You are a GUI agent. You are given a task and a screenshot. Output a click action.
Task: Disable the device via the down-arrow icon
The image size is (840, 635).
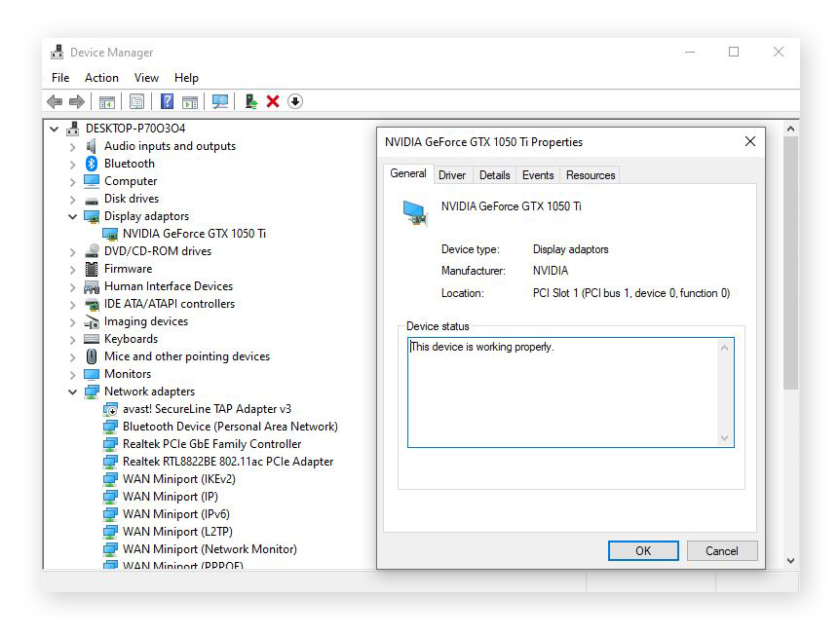(x=294, y=100)
